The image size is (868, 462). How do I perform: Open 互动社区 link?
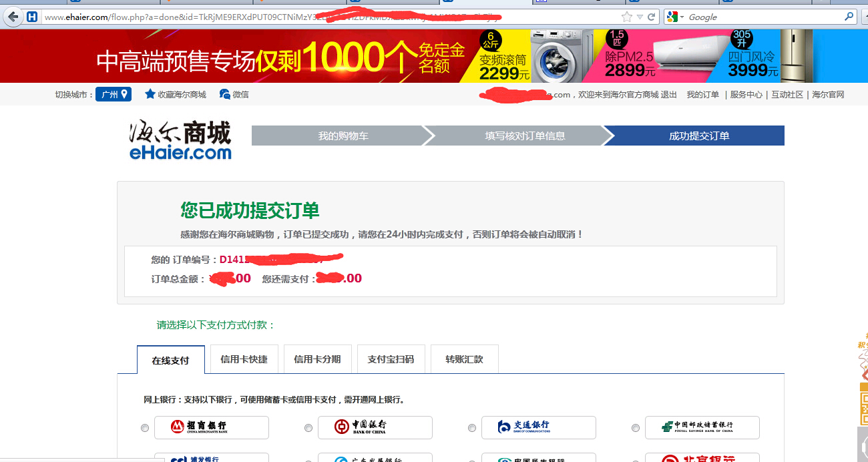tap(787, 95)
